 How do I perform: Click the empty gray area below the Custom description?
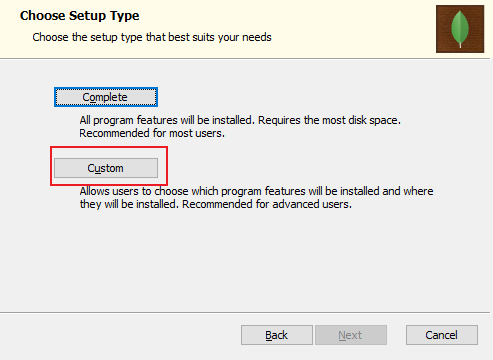pos(245,260)
